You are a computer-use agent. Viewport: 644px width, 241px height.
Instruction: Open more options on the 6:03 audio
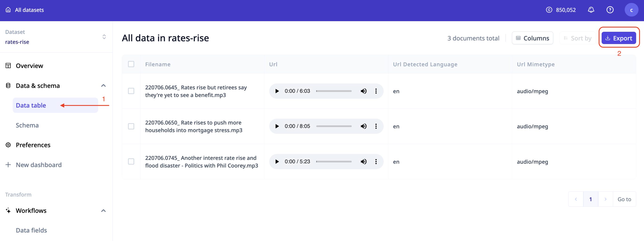[x=376, y=91]
